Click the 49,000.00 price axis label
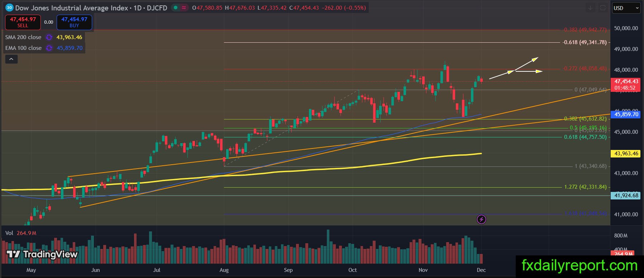Image resolution: width=644 pixels, height=278 pixels. (626, 49)
